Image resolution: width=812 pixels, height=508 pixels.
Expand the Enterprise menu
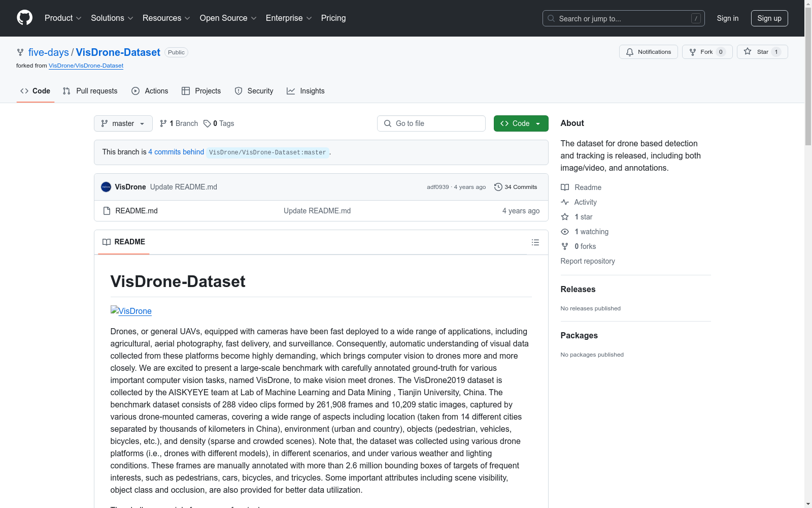tap(289, 18)
